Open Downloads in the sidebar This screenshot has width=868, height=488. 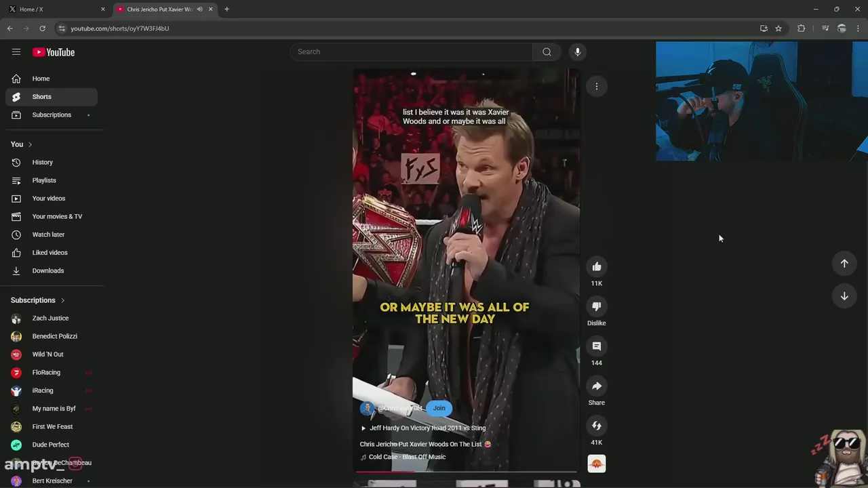[x=52, y=270]
